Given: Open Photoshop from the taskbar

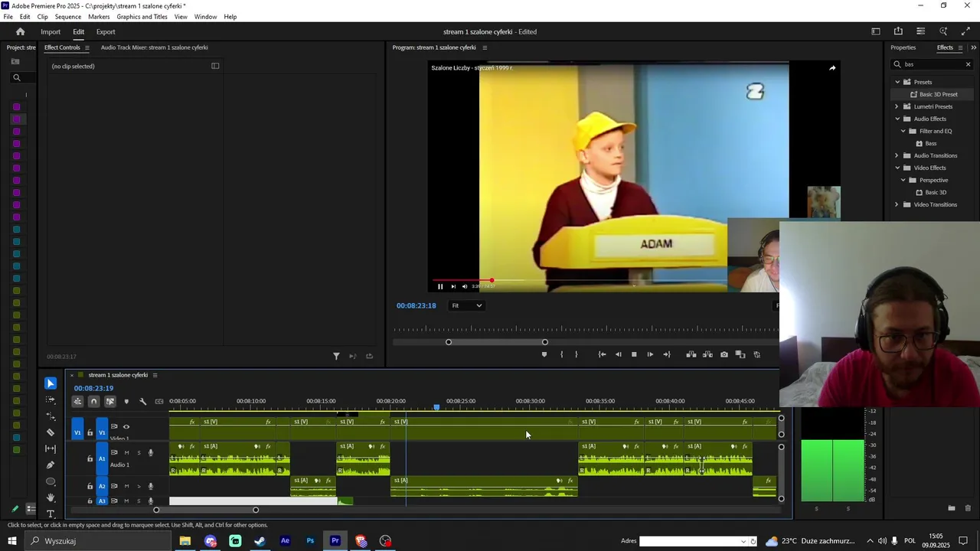Looking at the screenshot, I should coord(310,541).
